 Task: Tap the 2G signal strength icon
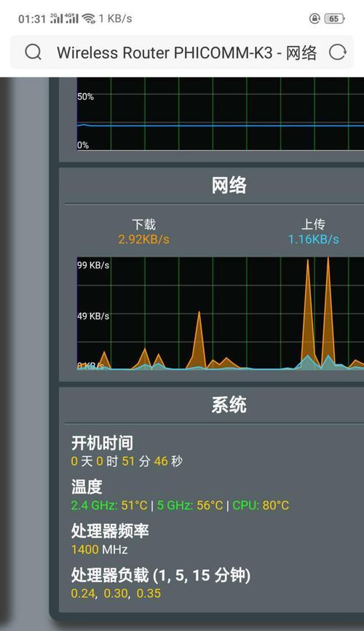[x=57, y=18]
